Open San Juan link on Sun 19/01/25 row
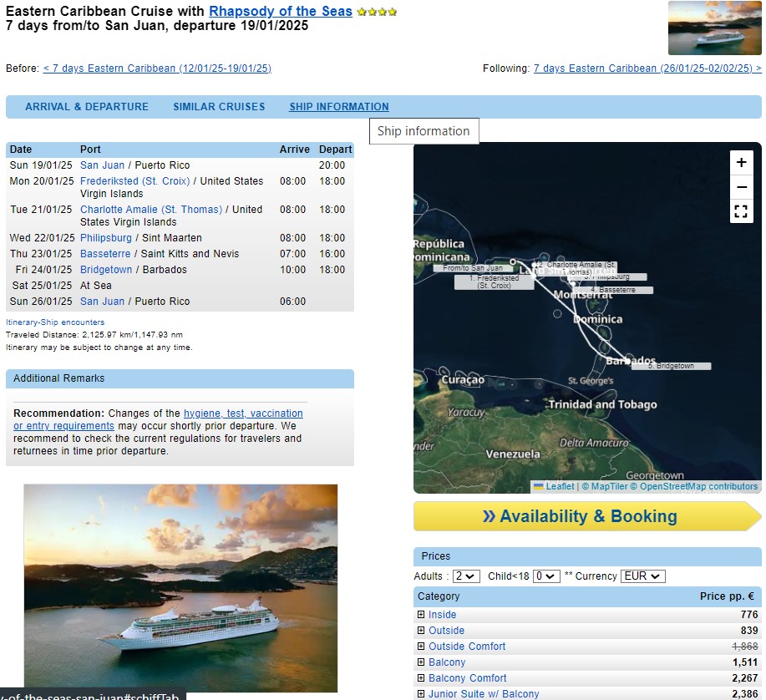The width and height of the screenshot is (766, 700). [102, 165]
